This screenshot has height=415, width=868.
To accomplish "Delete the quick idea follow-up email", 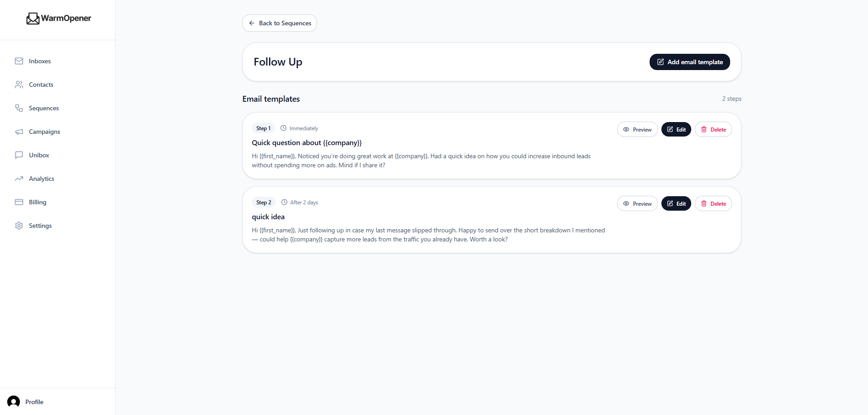I will (x=713, y=203).
